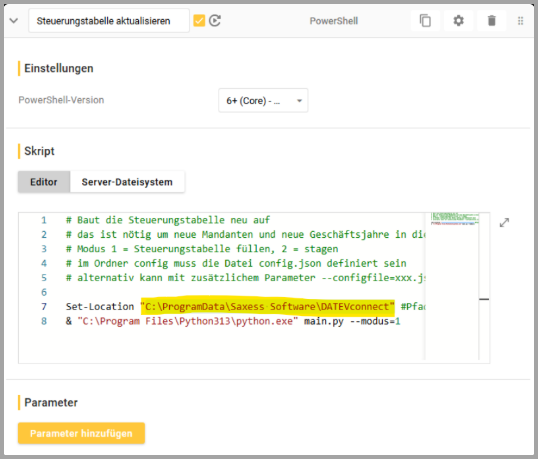This screenshot has height=459, width=538.
Task: Place cursor on line 8 python.exe path
Action: pos(188,321)
